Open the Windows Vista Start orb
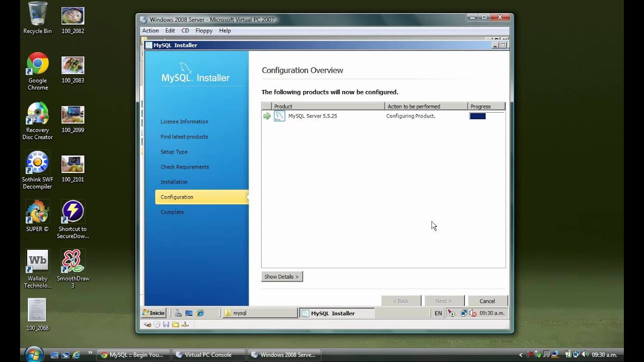This screenshot has height=362, width=644. [34, 354]
